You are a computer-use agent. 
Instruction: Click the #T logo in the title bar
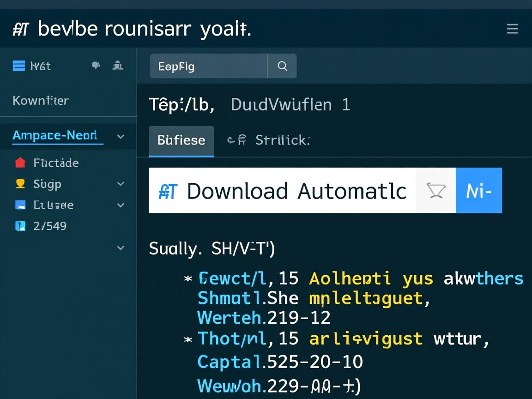(21, 30)
